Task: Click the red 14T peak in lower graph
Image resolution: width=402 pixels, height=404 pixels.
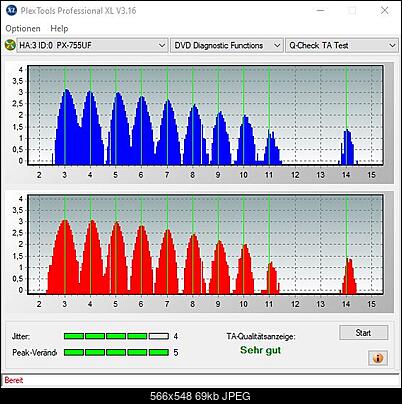Action: 349,276
